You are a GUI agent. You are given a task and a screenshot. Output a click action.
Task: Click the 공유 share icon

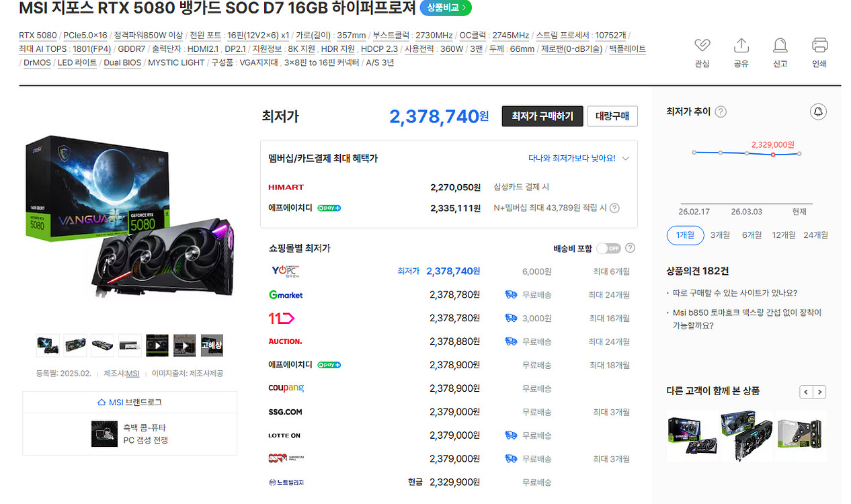tap(741, 46)
